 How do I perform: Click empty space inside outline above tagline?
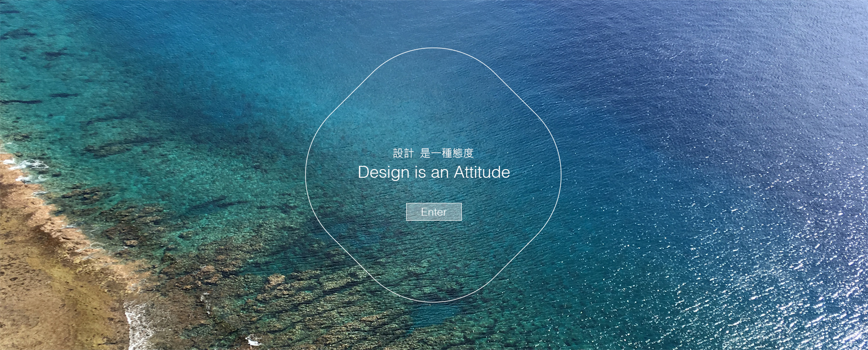(x=433, y=101)
